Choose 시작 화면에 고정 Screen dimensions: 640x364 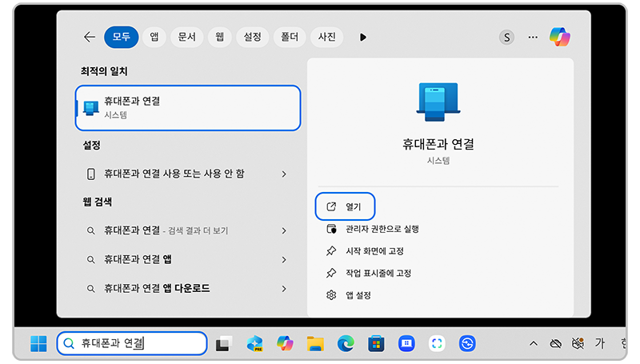365,251
